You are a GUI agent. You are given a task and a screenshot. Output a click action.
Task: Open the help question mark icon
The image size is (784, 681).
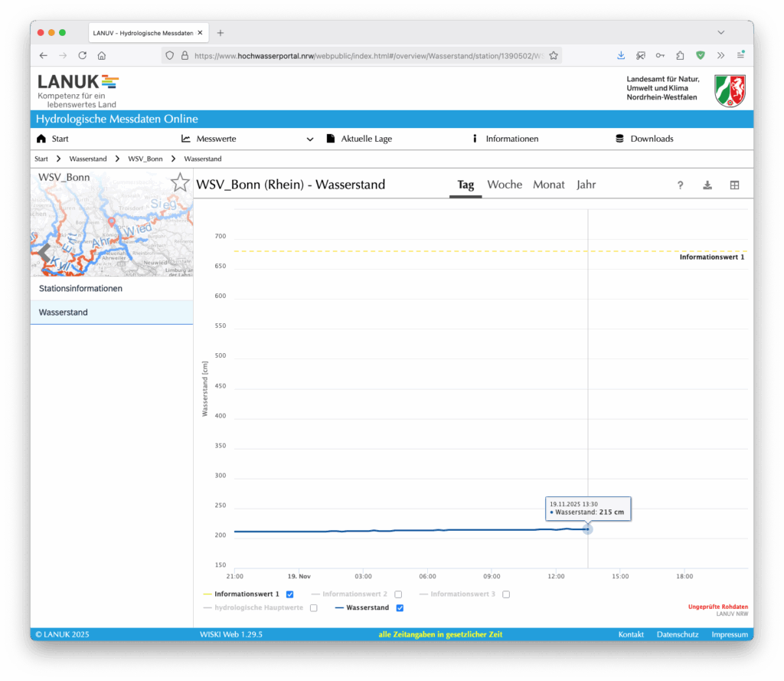680,185
